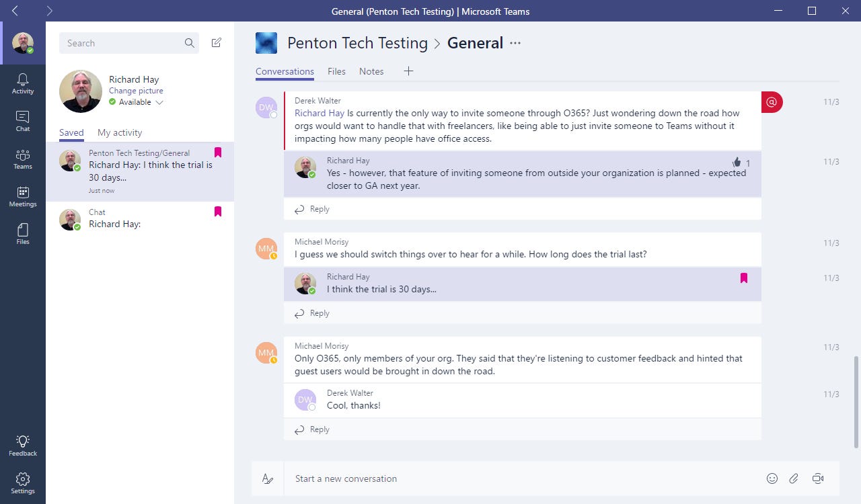Click Change picture under Richard Hay
The image size is (861, 504).
[136, 91]
